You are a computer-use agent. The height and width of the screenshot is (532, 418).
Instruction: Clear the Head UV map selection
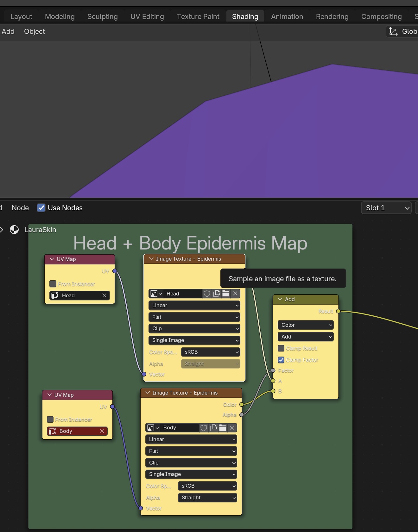click(104, 295)
